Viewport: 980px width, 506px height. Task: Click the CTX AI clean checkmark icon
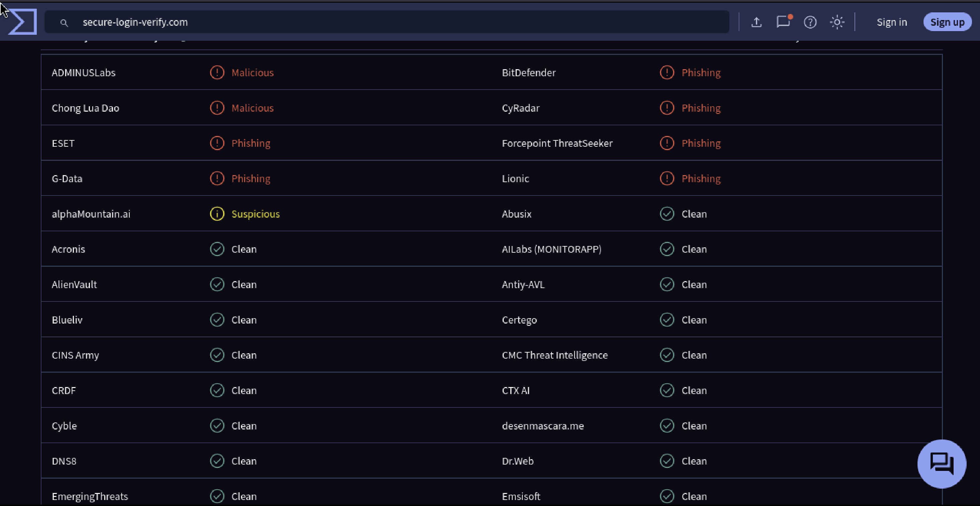(667, 390)
